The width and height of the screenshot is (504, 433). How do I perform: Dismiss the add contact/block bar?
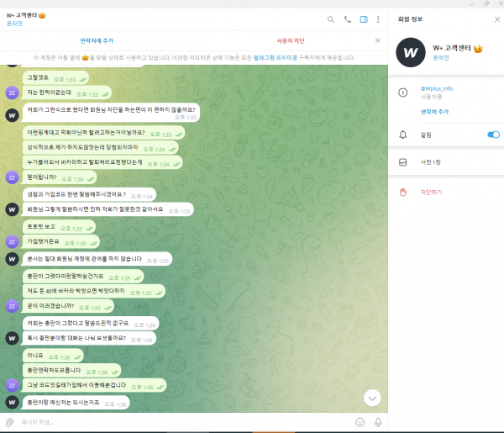coord(377,40)
